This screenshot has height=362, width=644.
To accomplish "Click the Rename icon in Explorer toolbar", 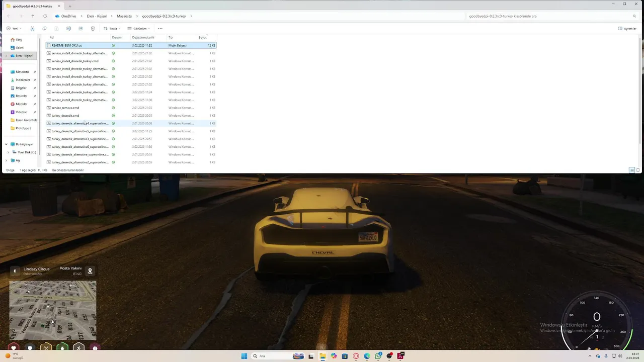I will [x=68, y=29].
